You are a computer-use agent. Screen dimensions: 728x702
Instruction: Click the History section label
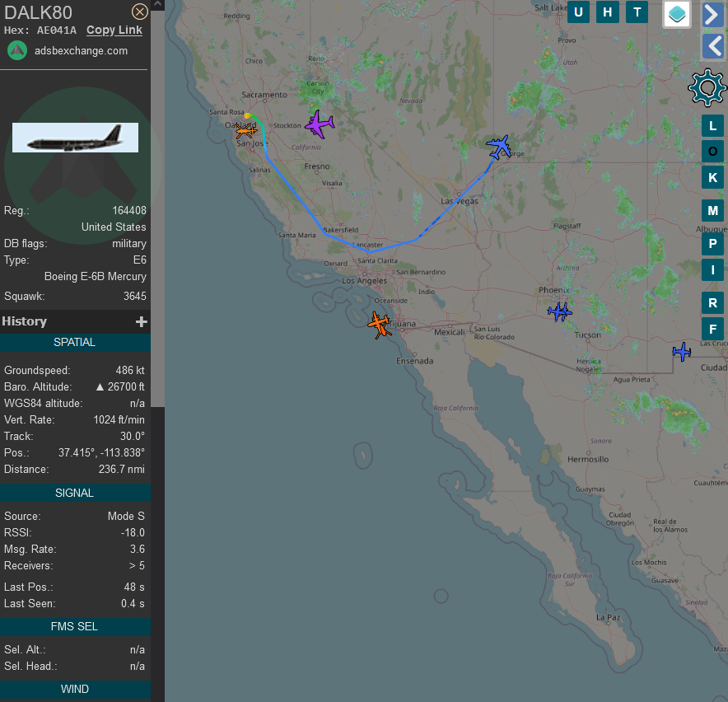pos(24,321)
